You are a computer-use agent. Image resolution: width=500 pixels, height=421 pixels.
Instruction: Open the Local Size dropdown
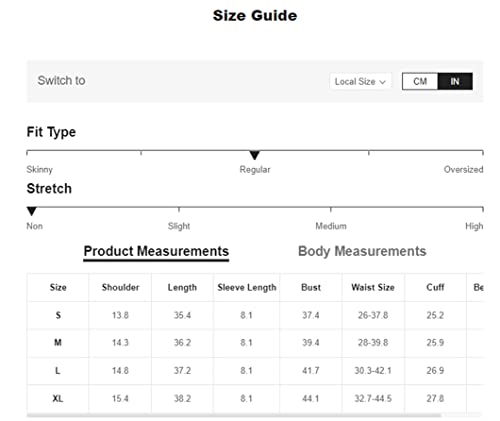point(360,81)
